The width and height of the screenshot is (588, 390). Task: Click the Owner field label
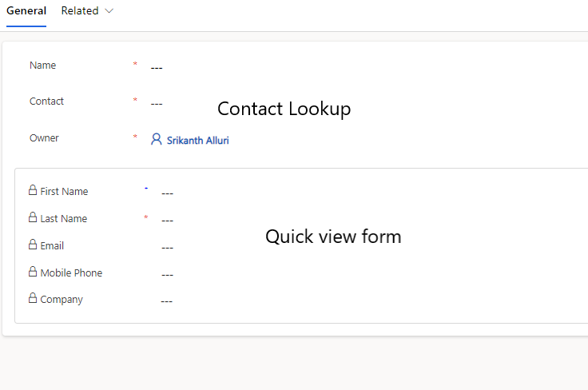point(44,138)
